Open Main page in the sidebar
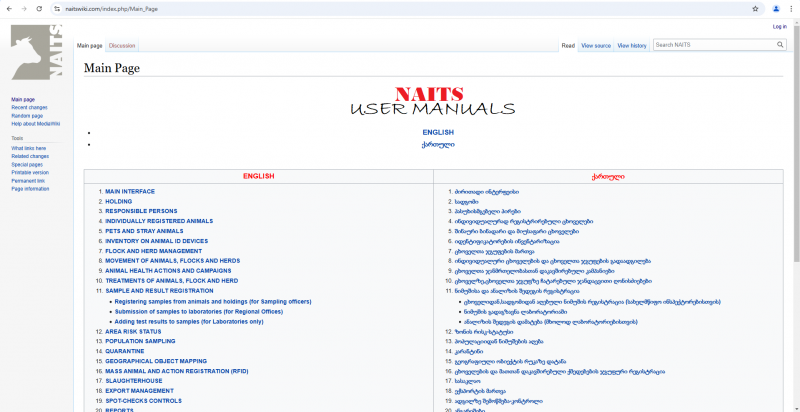Screen dimensions: 800x412 coord(23,99)
